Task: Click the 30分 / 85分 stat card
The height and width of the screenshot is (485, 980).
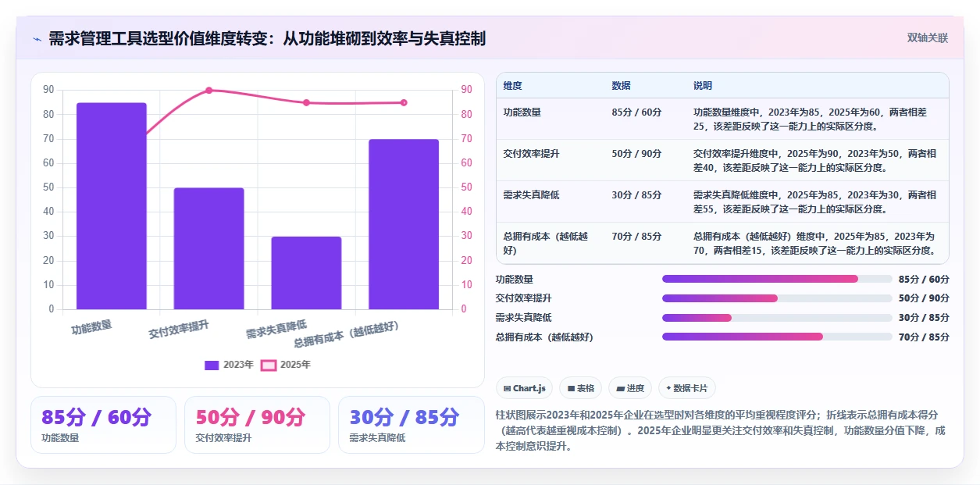Action: 411,425
